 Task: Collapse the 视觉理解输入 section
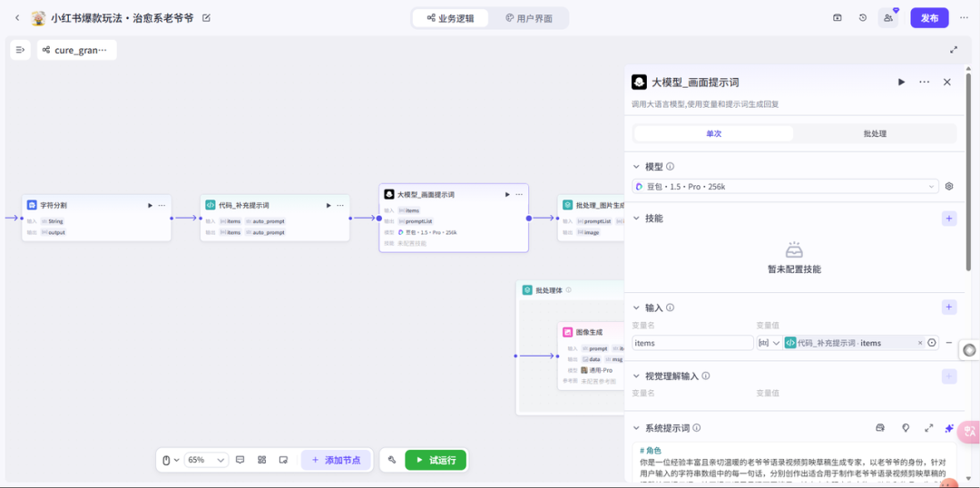click(636, 376)
